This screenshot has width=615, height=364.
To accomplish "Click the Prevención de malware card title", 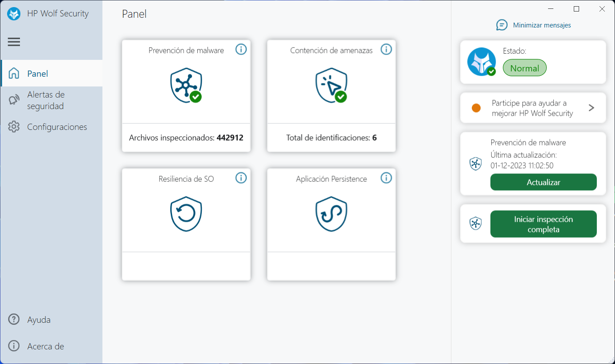I will pyautogui.click(x=186, y=51).
